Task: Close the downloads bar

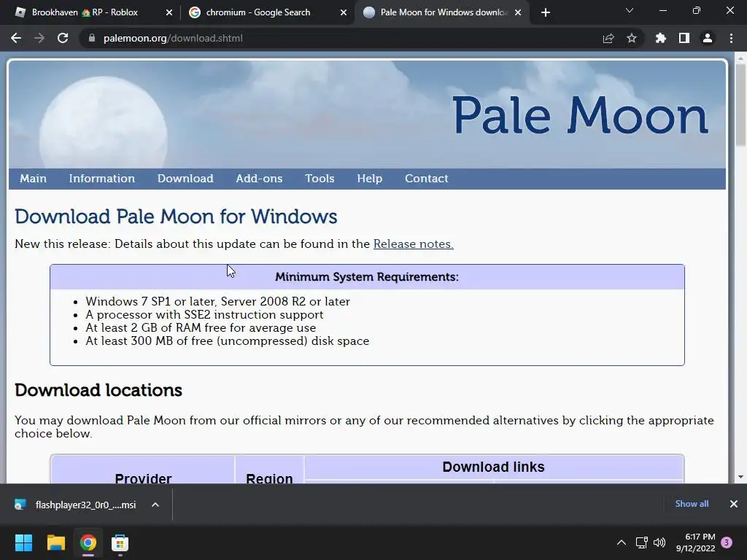Action: pyautogui.click(x=734, y=504)
